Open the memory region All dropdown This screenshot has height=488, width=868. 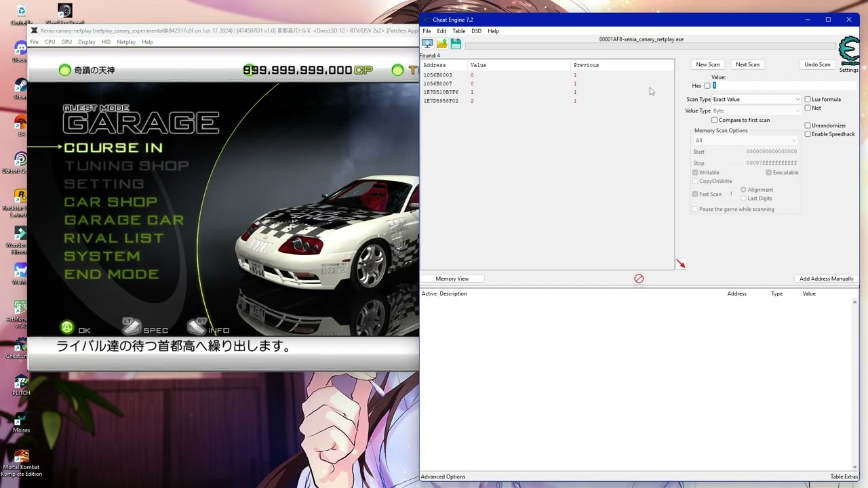[745, 140]
